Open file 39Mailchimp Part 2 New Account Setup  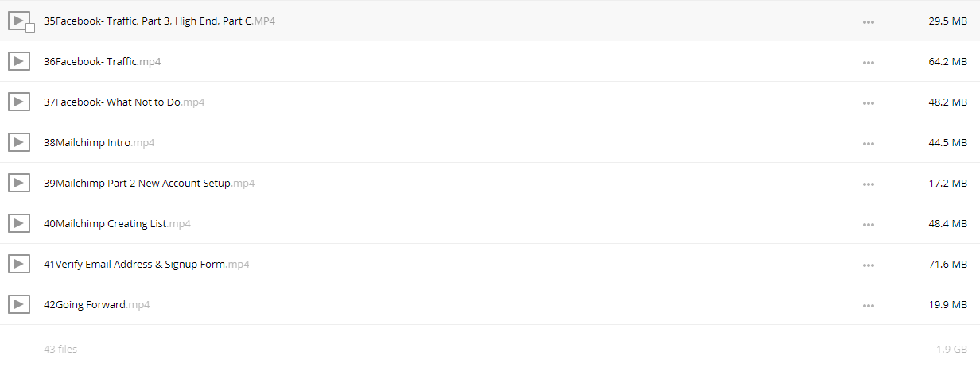(149, 183)
